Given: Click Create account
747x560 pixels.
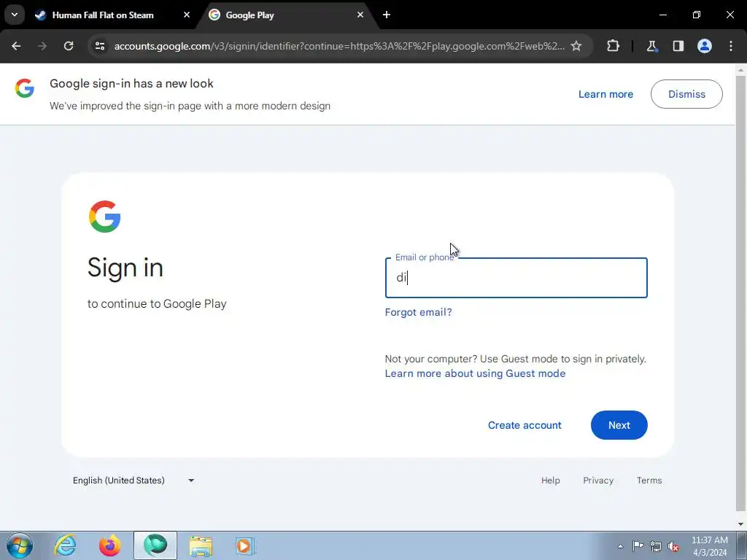Looking at the screenshot, I should 525,425.
